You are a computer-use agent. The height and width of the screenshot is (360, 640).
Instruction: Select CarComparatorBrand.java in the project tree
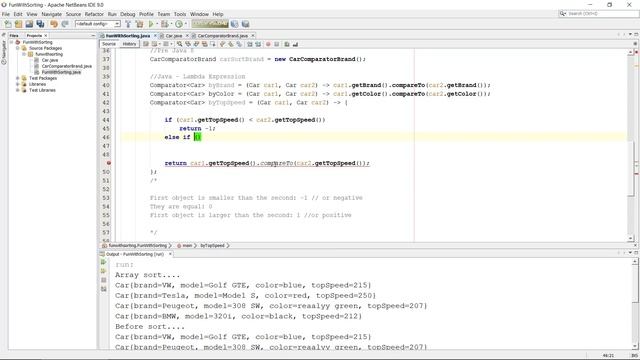(x=67, y=66)
